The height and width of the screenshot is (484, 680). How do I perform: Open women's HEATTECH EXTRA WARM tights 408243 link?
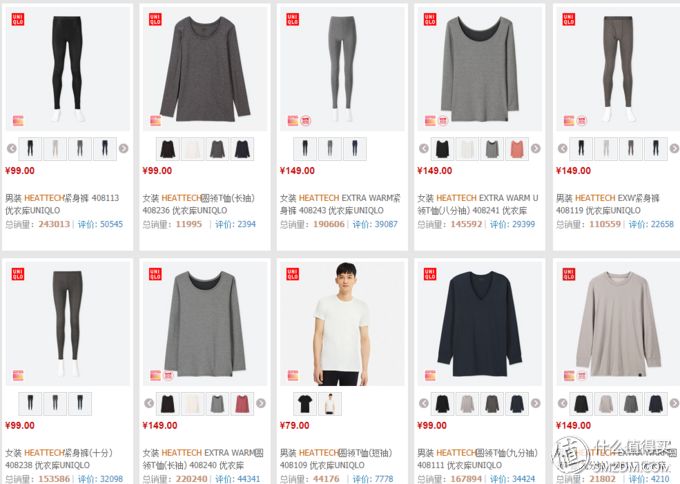coord(340,204)
